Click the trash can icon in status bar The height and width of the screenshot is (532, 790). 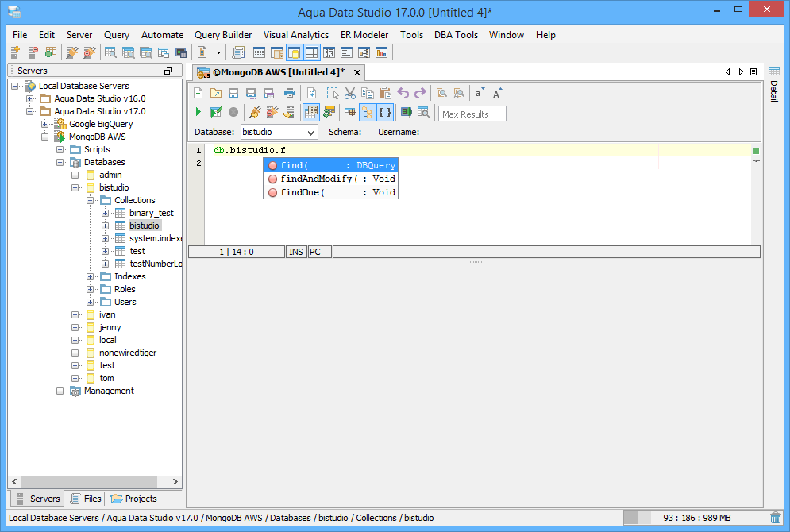[x=776, y=518]
